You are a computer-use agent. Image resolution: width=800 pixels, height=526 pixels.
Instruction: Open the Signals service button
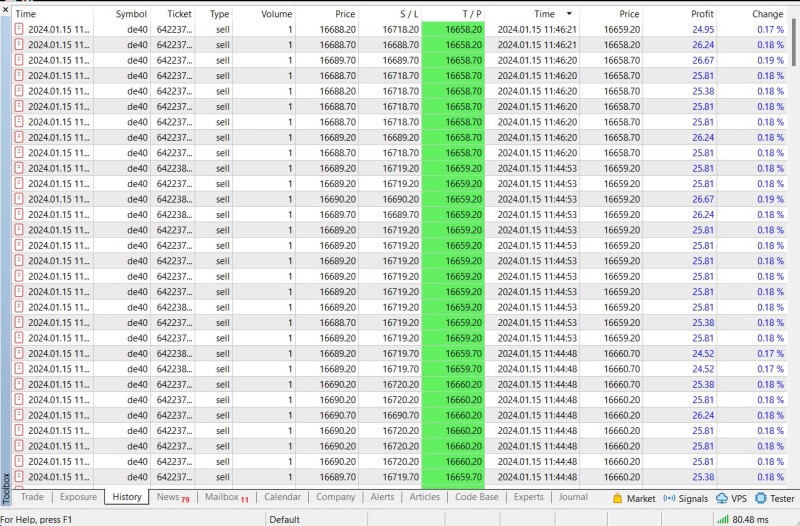tap(685, 498)
